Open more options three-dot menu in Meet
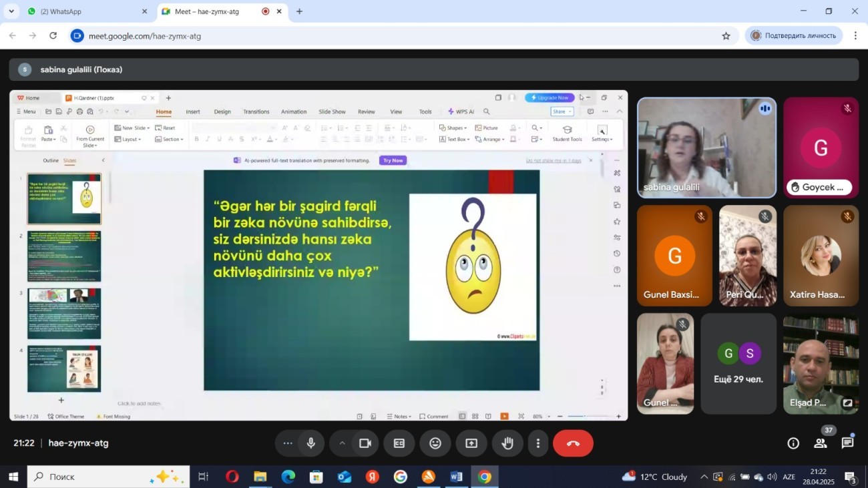This screenshot has width=868, height=488. point(538,443)
